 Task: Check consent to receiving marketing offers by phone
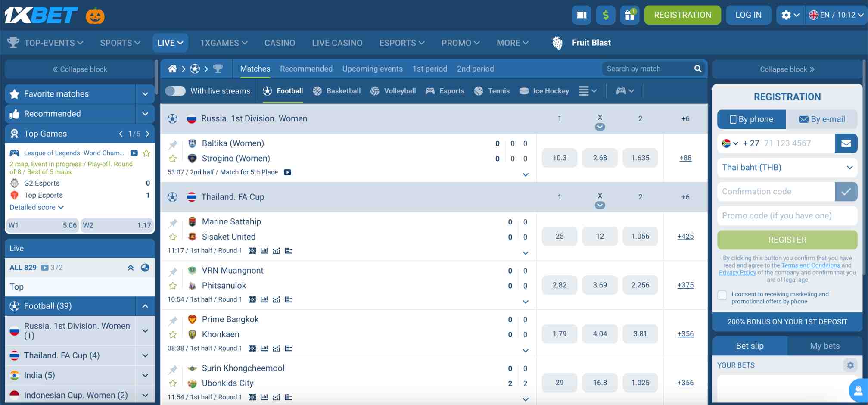point(722,295)
